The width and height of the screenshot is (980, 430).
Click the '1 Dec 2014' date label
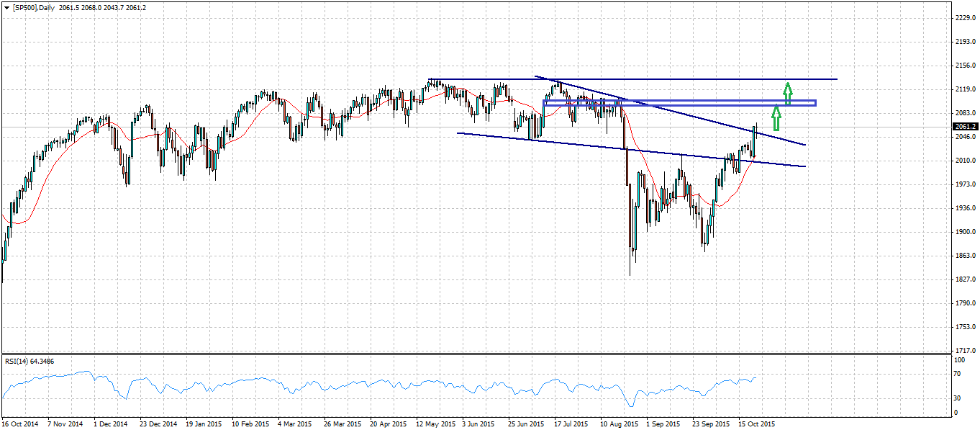pos(110,424)
